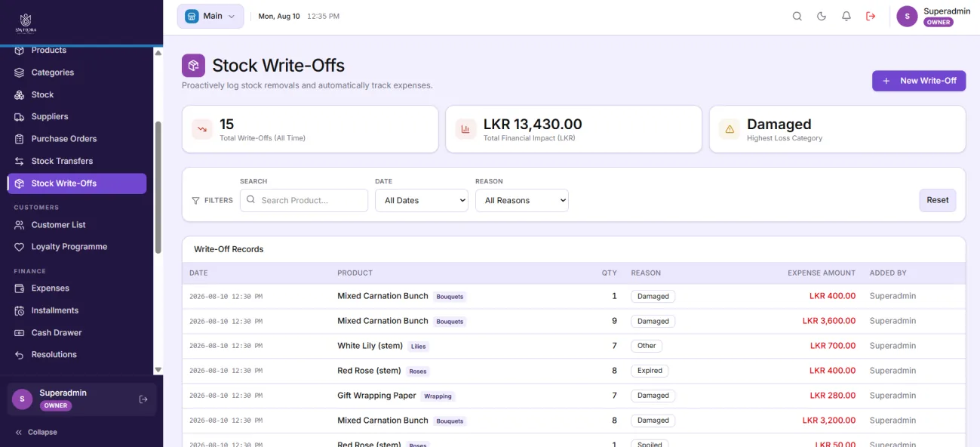Screen dimensions: 980x447
Task: Click the DATE column header
Action: pyautogui.click(x=198, y=273)
